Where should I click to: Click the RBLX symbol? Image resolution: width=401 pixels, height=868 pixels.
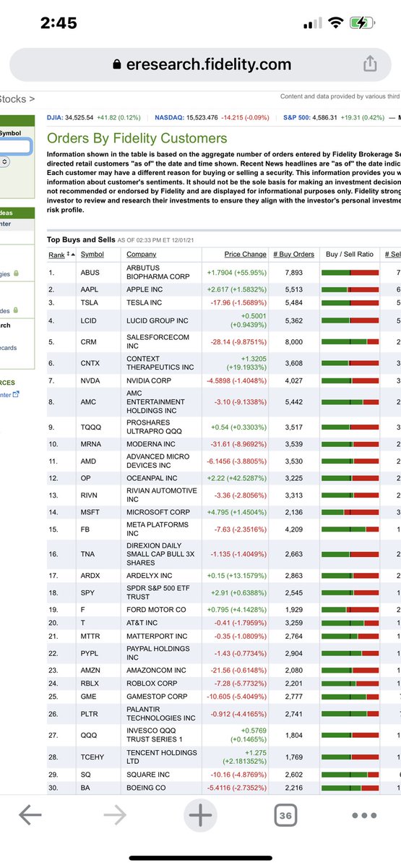coord(91,683)
